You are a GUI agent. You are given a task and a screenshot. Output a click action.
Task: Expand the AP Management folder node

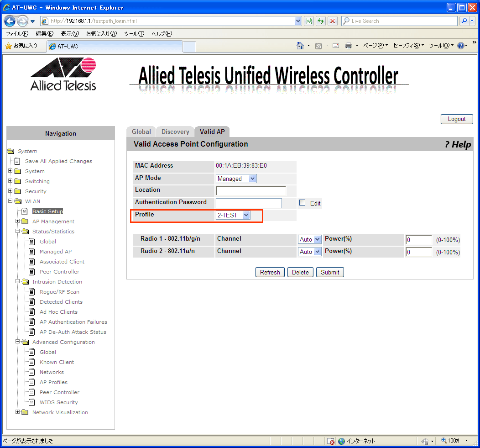click(17, 221)
